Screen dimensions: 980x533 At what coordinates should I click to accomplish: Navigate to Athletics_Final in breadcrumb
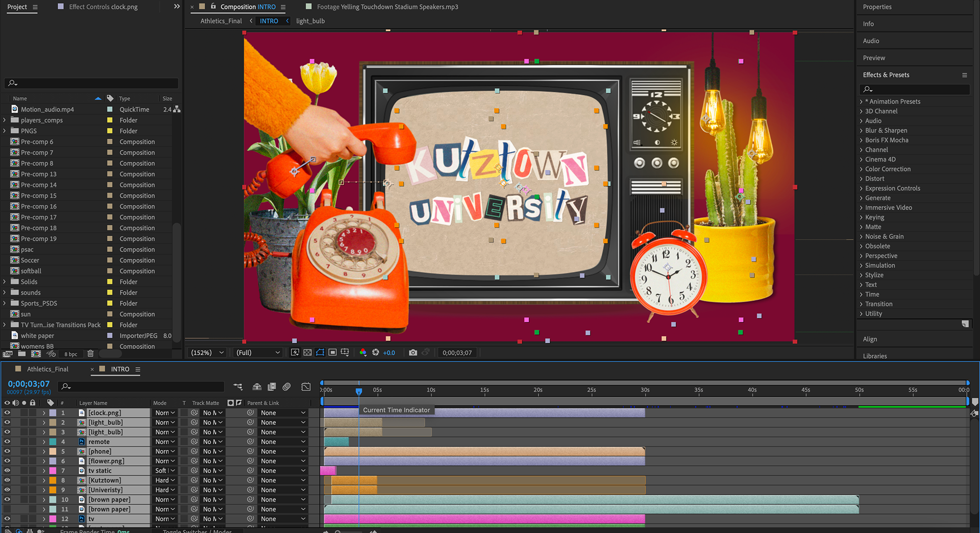tap(221, 21)
